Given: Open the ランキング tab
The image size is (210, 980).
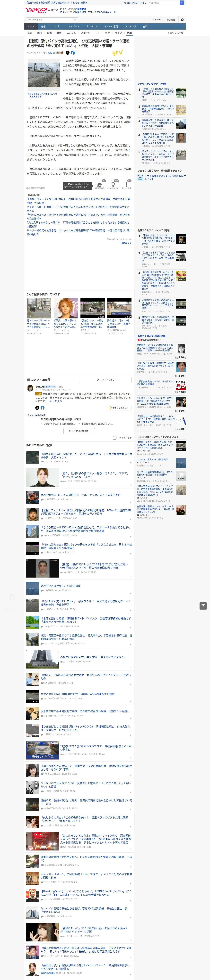Looking at the screenshot, I should [x=130, y=27].
